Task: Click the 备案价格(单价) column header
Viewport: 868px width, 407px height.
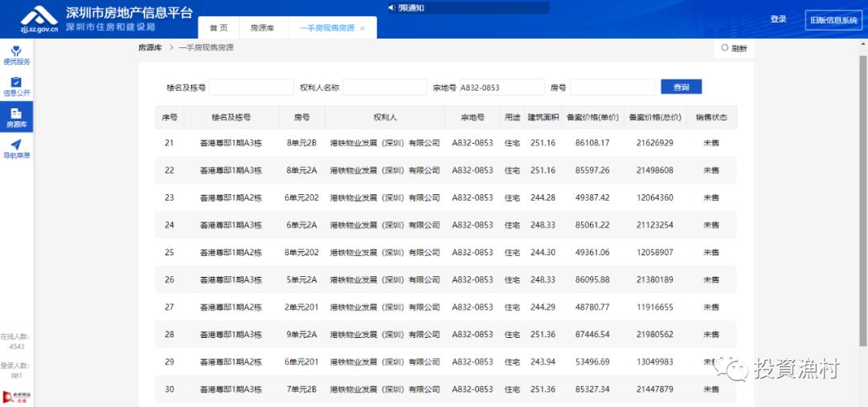Action: click(x=592, y=117)
